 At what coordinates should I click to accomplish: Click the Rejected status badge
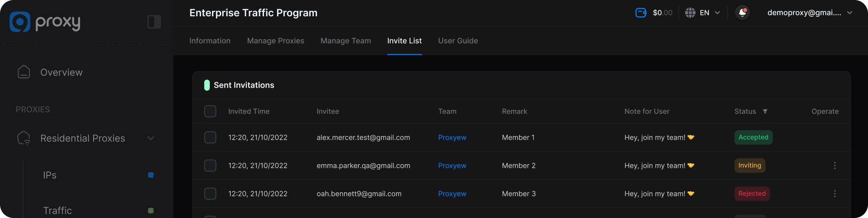point(752,194)
